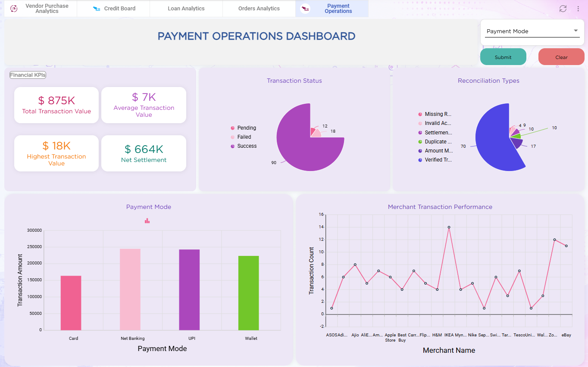Click the Payment Operations tab icon
The image size is (588, 367).
tap(305, 9)
